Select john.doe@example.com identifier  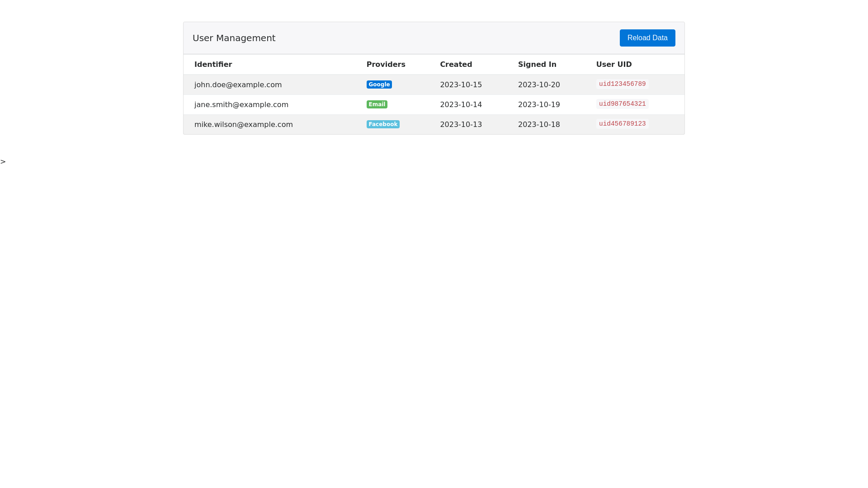coord(238,85)
